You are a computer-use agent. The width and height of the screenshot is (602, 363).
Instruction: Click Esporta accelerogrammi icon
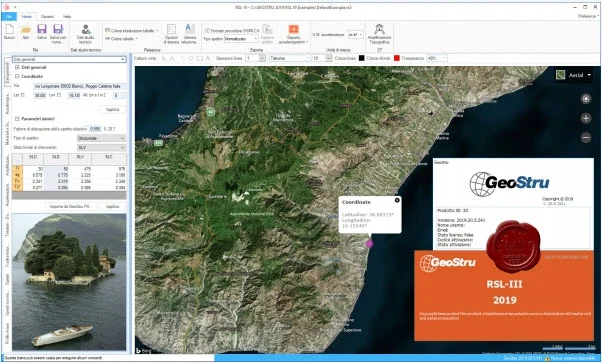click(293, 30)
